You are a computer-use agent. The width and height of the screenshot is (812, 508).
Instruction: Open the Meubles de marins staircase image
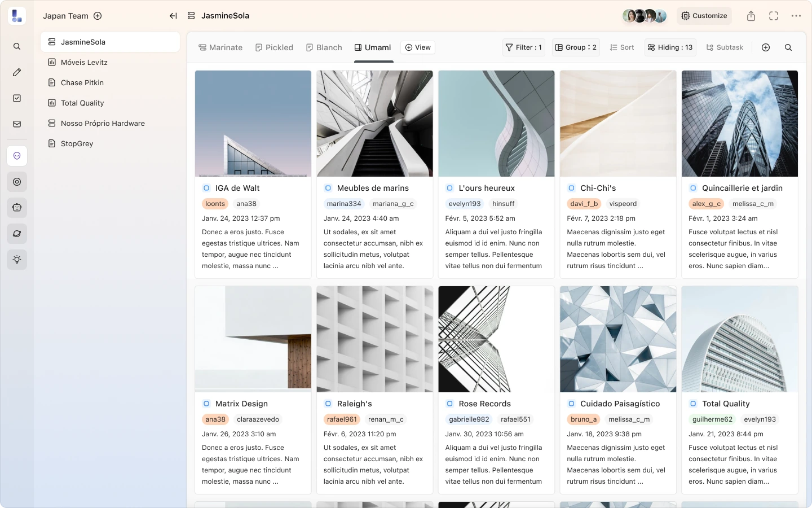375,124
